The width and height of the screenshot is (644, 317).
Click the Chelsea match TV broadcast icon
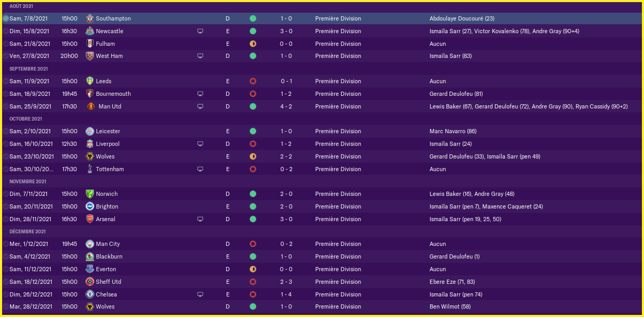point(200,294)
